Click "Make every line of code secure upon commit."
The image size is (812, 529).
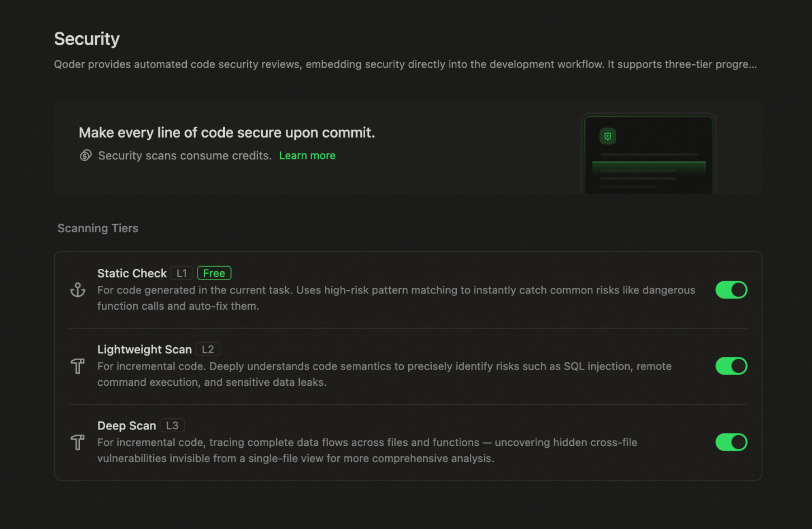click(x=227, y=133)
